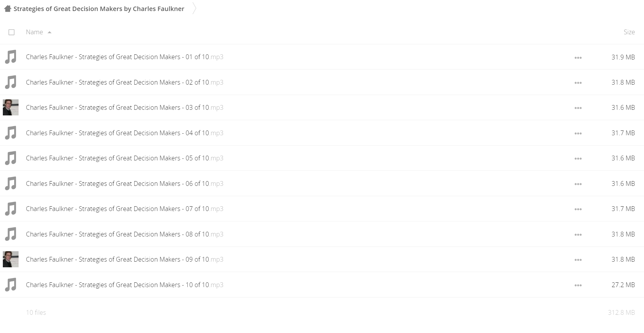The image size is (644, 333).
Task: Click the music note icon for file 02 of 10
Action: click(11, 82)
